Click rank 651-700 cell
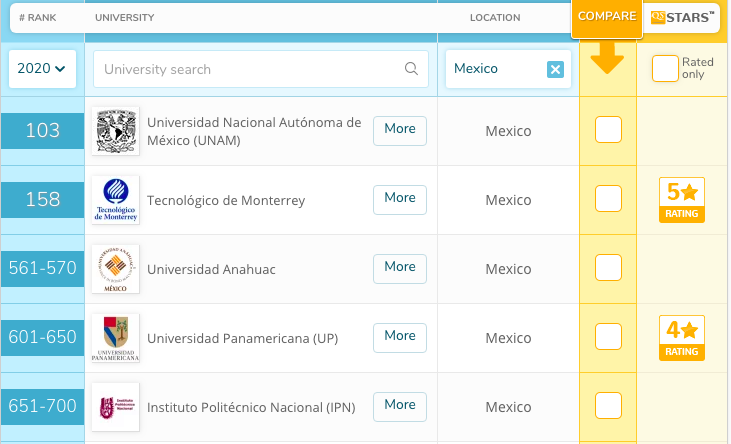731x444 pixels. (42, 407)
